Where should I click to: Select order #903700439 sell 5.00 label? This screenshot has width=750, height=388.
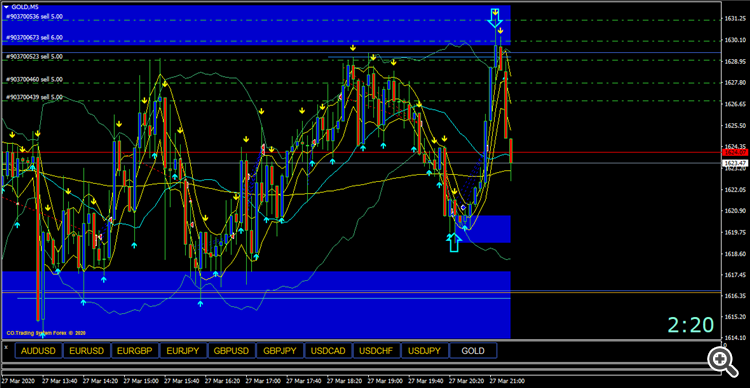click(x=34, y=97)
